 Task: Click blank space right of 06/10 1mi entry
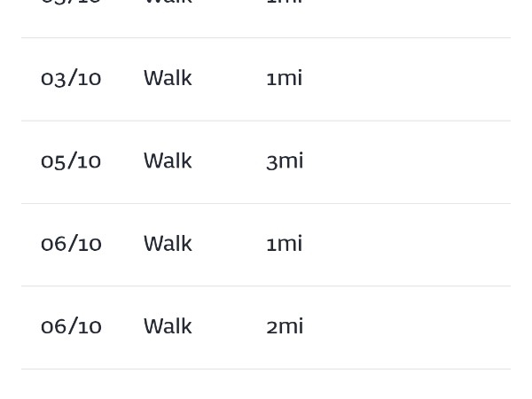pos(408,244)
